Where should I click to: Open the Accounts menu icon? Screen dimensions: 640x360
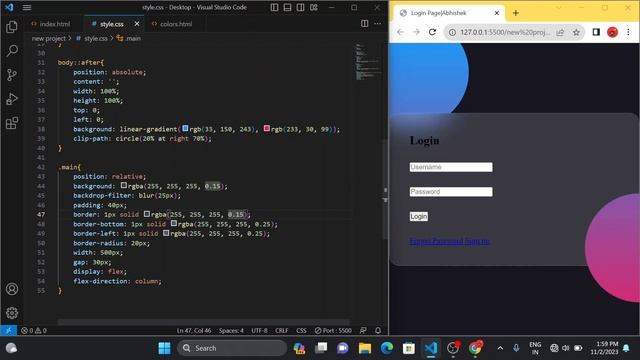pyautogui.click(x=12, y=289)
